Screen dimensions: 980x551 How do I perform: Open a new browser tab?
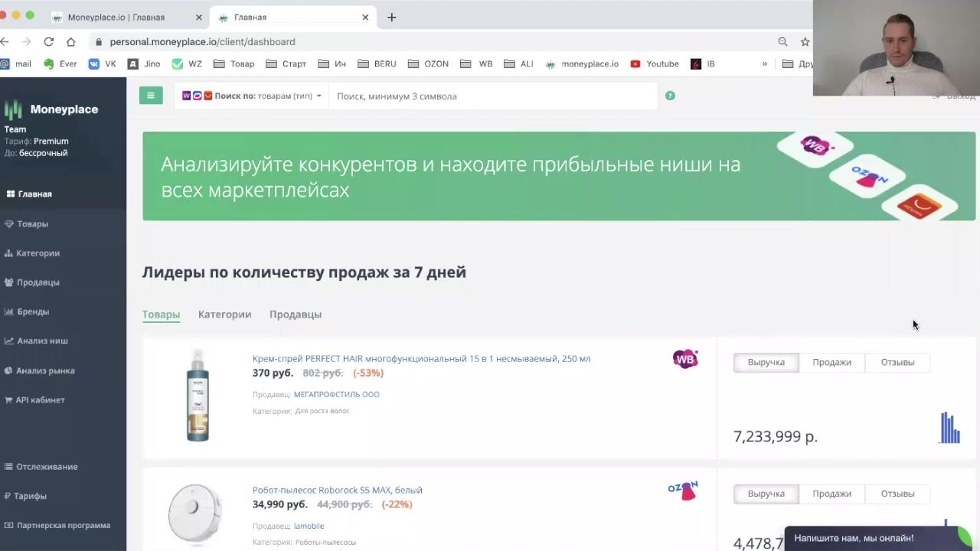tap(392, 17)
